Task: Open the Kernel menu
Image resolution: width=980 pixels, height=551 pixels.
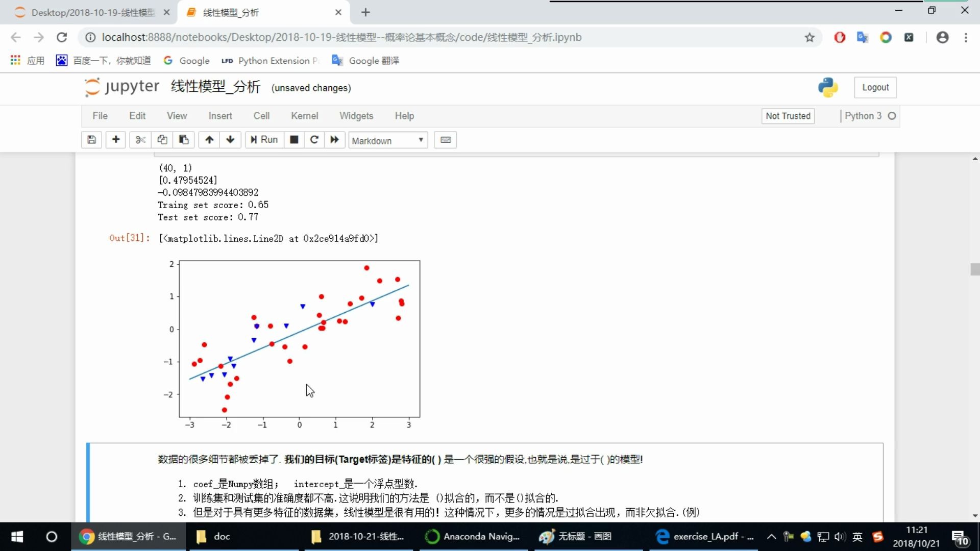Action: pyautogui.click(x=304, y=116)
